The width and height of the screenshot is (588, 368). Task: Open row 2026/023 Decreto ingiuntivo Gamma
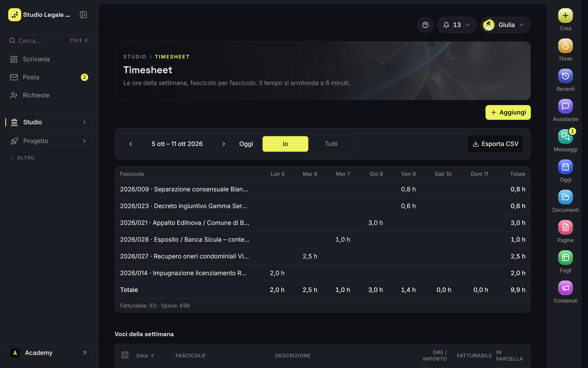322,206
